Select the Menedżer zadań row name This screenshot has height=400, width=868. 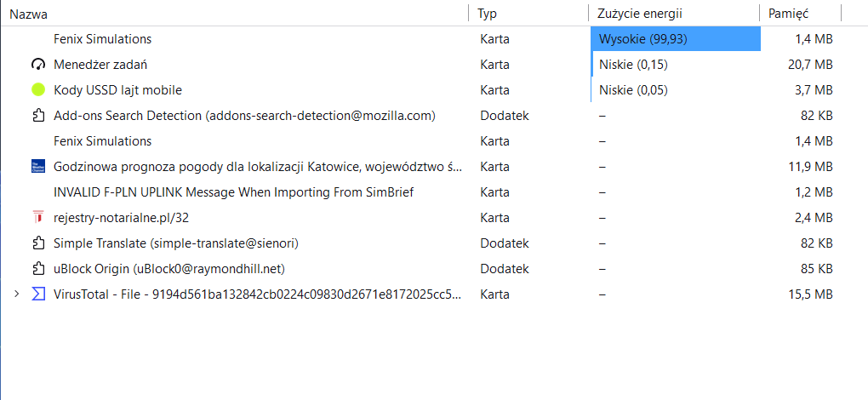(100, 65)
